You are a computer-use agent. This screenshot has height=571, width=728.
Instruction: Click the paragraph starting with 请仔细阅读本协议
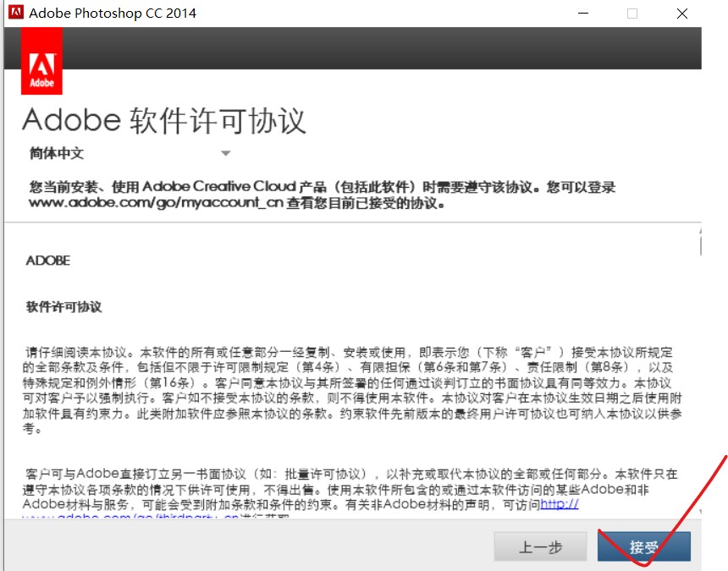(351, 390)
